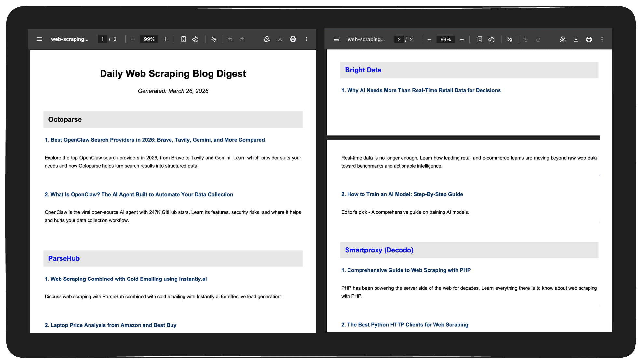Print document from left viewer
Image resolution: width=642 pixels, height=364 pixels.
click(293, 39)
